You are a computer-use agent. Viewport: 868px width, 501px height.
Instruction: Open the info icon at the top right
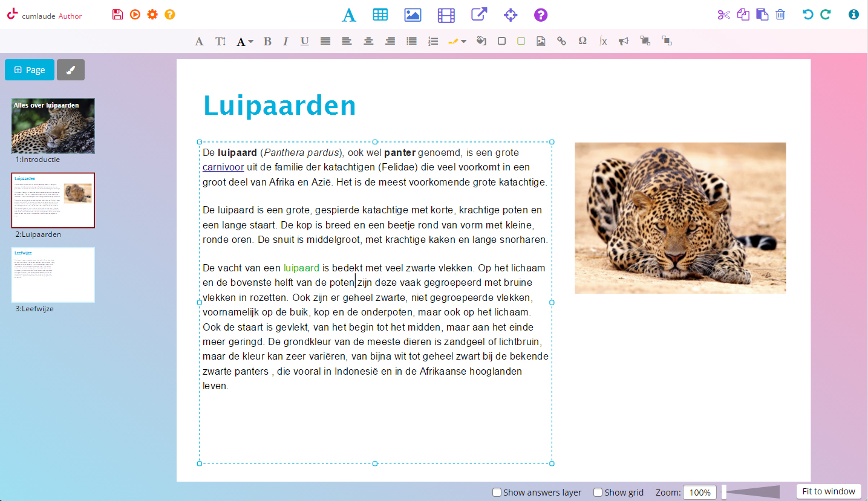click(x=853, y=15)
